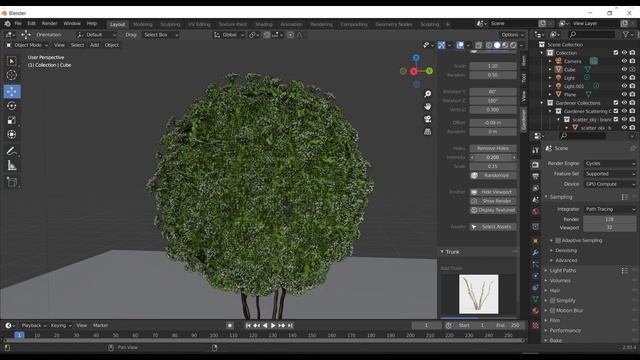Open the World properties tab icon

[x=536, y=211]
